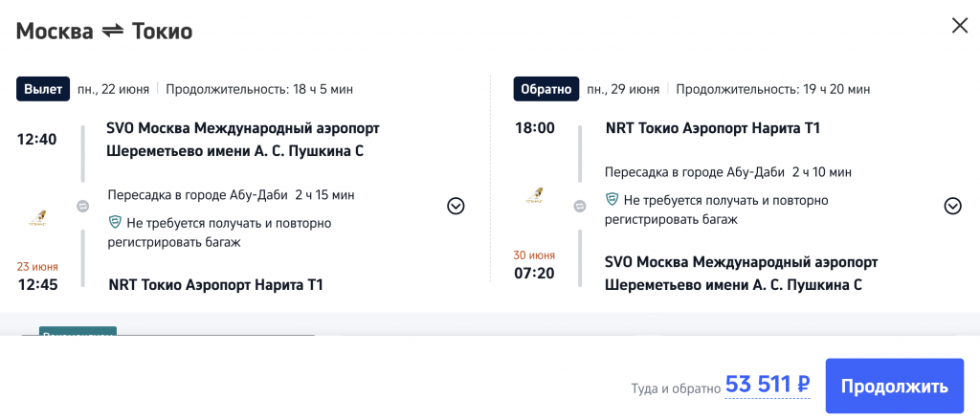Viewport: 980px width, 420px height.
Task: Select the Вылет badge
Action: [43, 89]
